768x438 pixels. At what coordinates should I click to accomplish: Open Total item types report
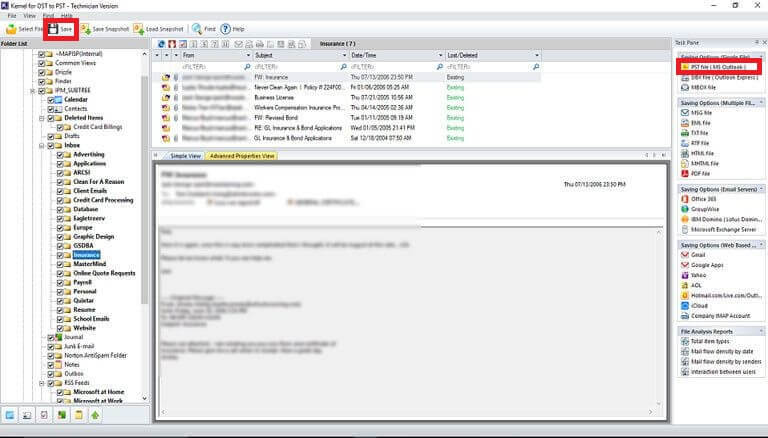705,341
